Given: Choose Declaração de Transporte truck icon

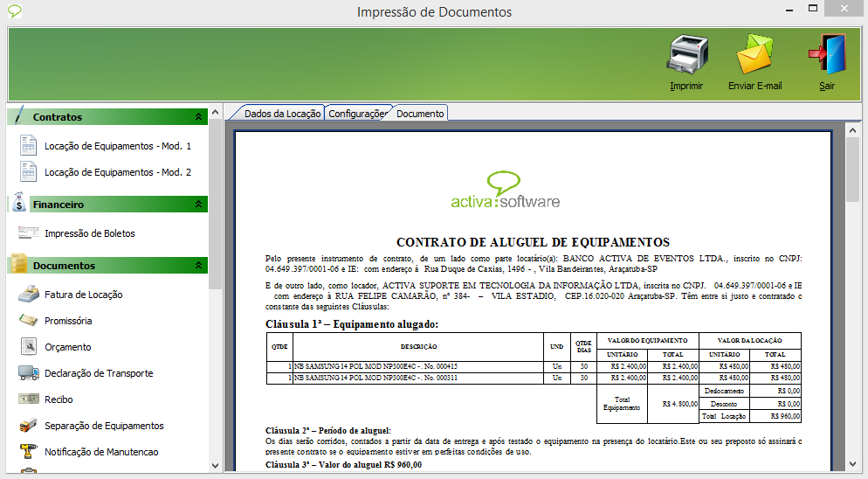Looking at the screenshot, I should [29, 373].
